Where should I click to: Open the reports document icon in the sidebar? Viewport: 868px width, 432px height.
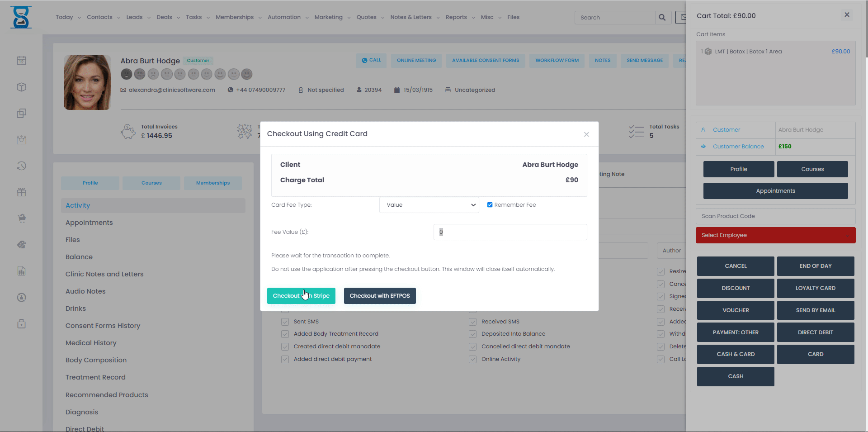pyautogui.click(x=21, y=271)
